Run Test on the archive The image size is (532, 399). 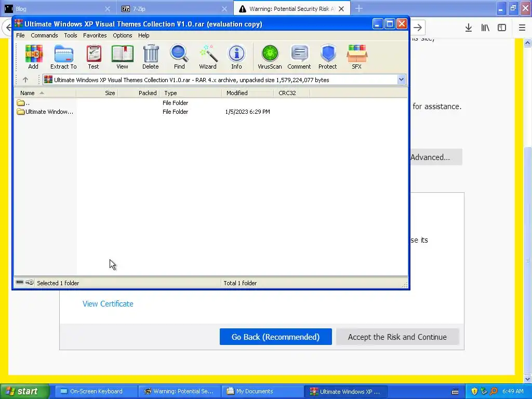[94, 57]
